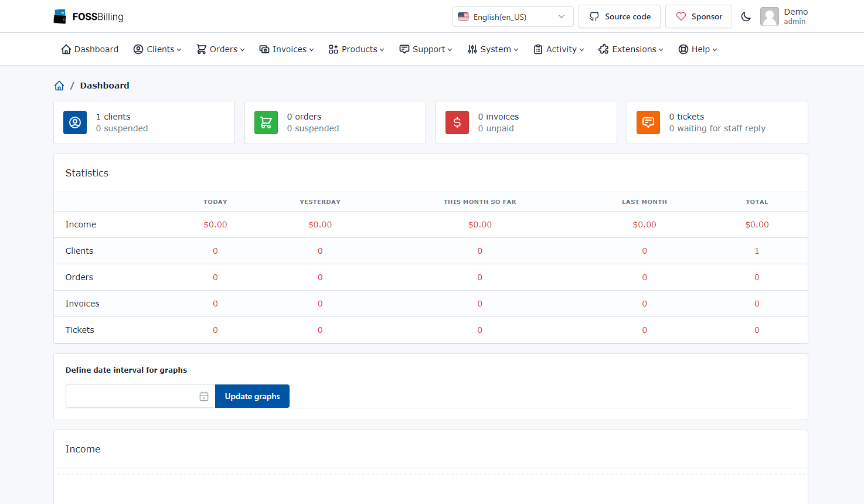Expand the System menu chevron
Image resolution: width=864 pixels, height=504 pixels.
click(516, 50)
